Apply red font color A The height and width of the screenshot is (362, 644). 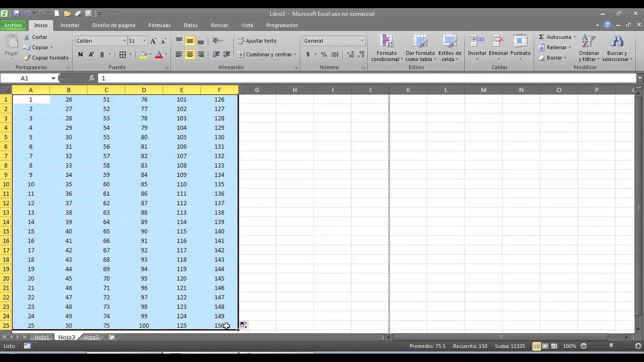click(x=159, y=54)
